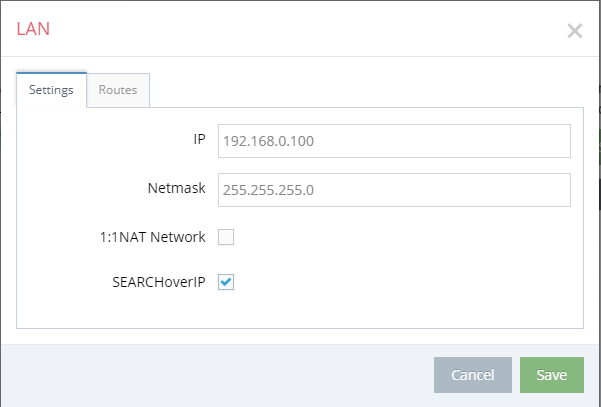
Task: Click the Netmask field label
Action: 177,188
